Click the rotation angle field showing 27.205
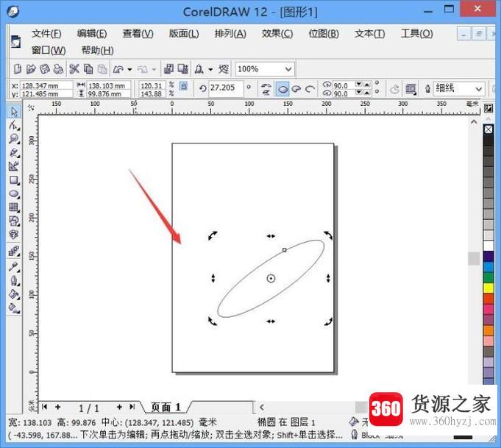 coord(226,88)
